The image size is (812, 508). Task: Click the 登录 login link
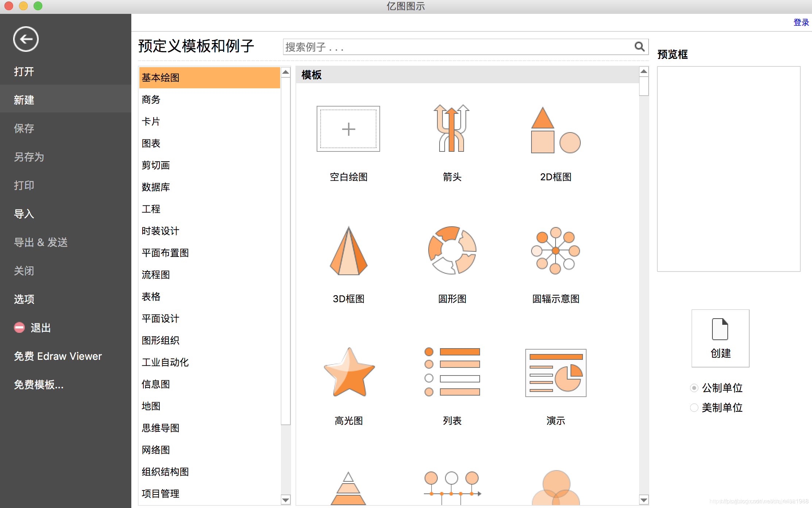[801, 22]
